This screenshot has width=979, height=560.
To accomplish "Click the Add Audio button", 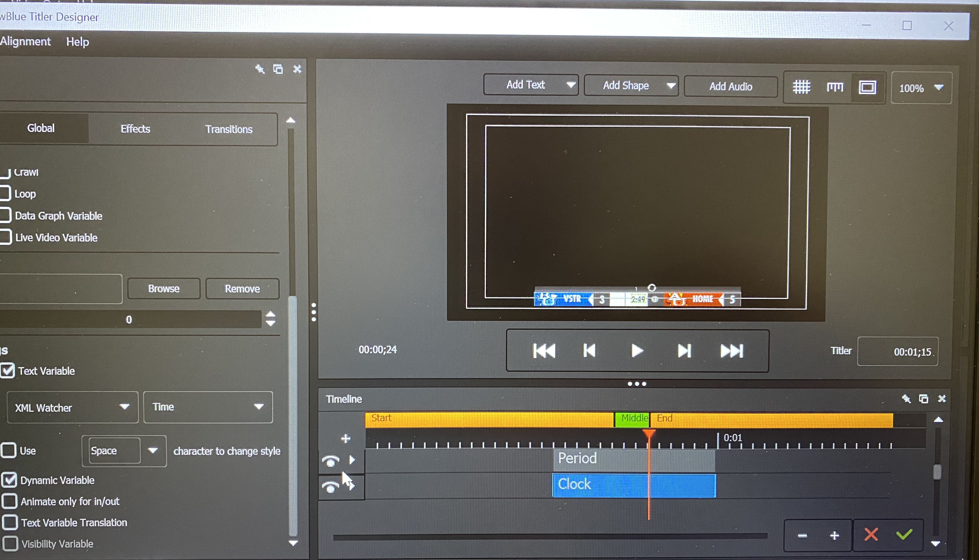I will pos(731,87).
